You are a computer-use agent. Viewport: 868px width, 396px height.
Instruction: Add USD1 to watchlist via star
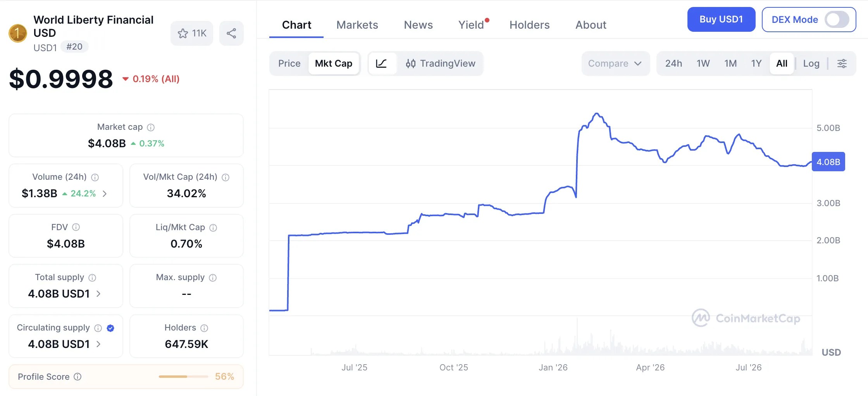click(192, 33)
